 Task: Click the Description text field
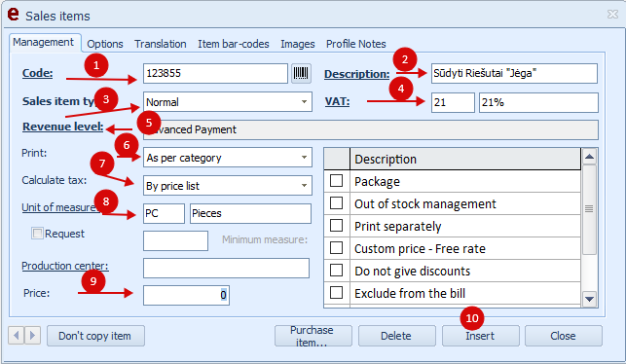[514, 73]
